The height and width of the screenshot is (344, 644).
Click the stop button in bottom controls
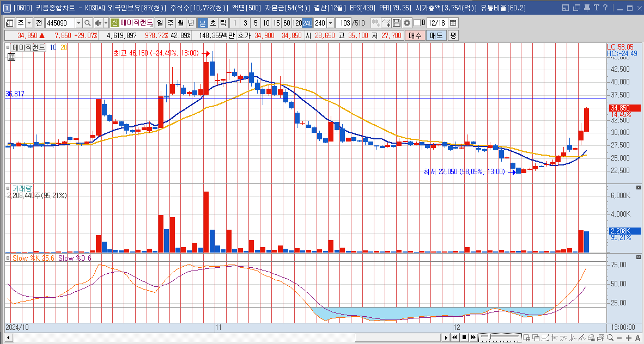coord(464,337)
